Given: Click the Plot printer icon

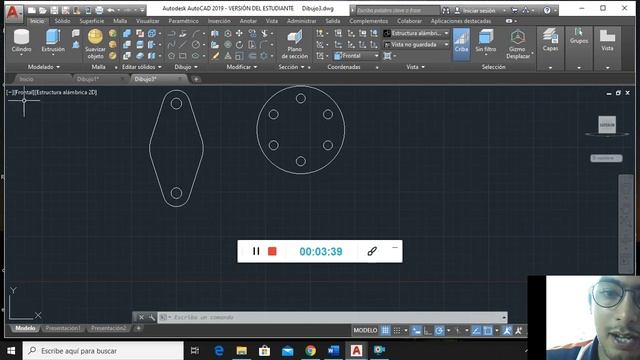Looking at the screenshot, I should point(99,10).
